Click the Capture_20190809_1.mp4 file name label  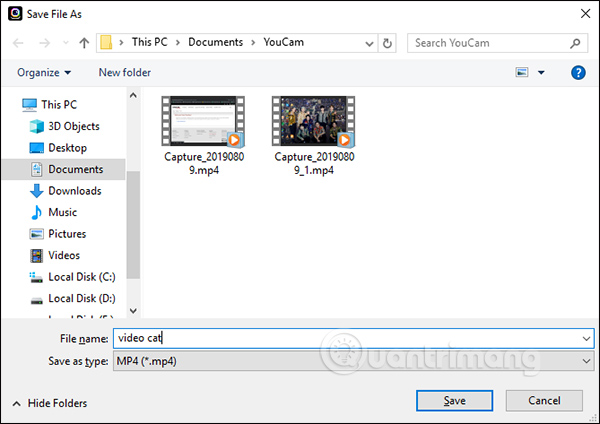tap(314, 163)
